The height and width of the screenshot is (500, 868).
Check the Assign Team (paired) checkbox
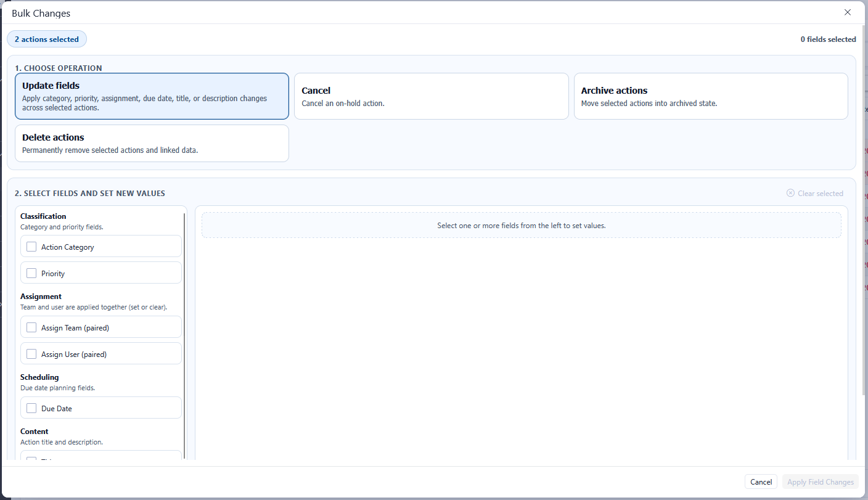click(x=31, y=327)
